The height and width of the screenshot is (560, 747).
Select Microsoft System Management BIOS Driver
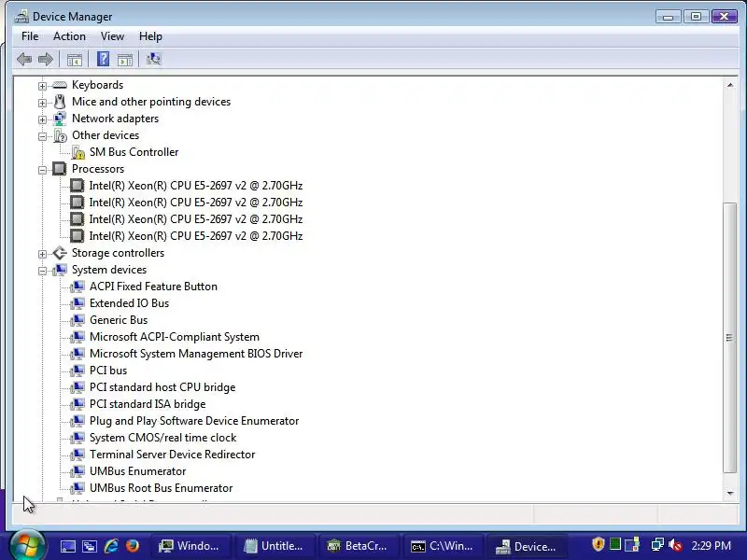196,354
